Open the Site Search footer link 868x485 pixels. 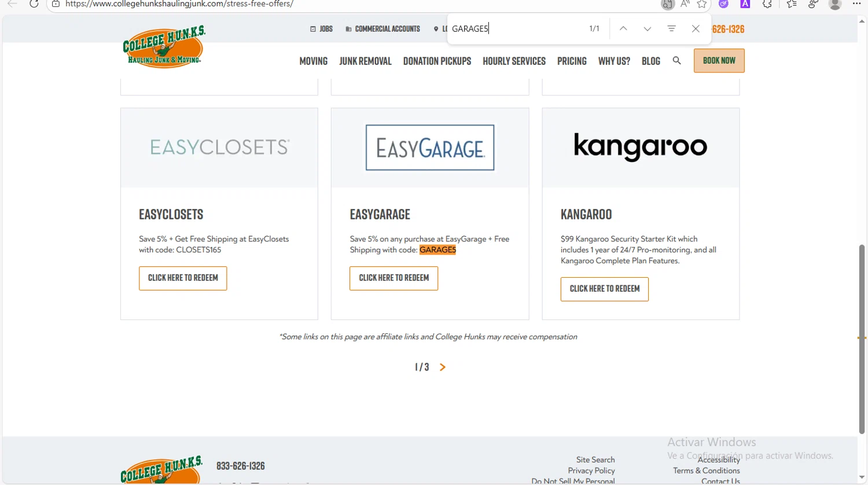(x=595, y=460)
